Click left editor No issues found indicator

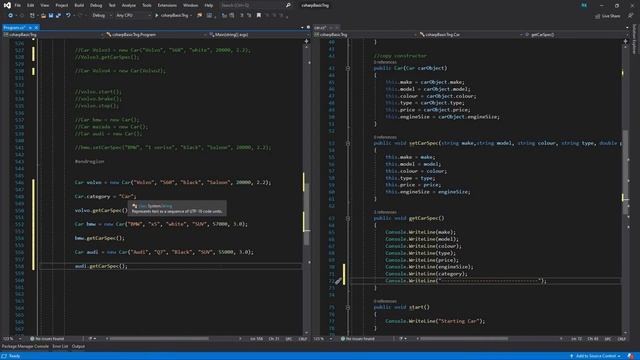(47, 339)
